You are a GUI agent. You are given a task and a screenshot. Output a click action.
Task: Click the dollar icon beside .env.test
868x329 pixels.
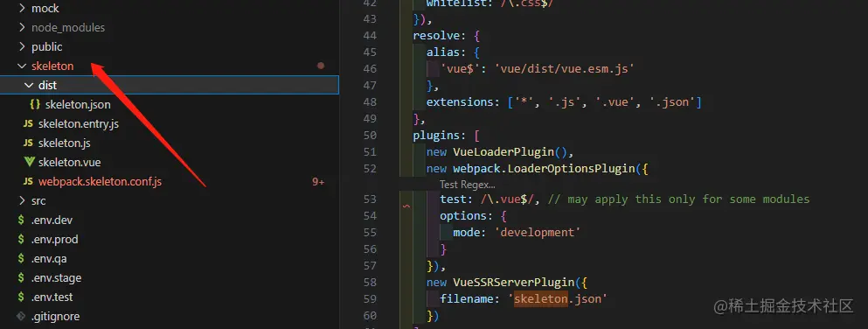21,297
